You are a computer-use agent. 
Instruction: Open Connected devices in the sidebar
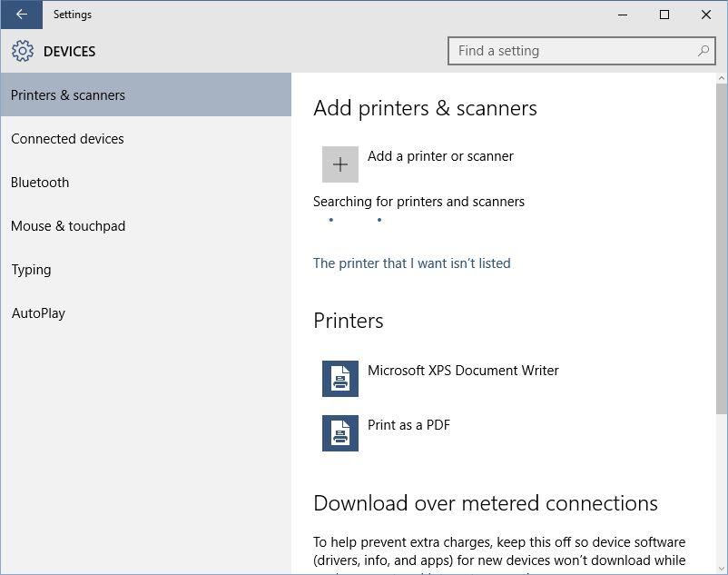146,138
